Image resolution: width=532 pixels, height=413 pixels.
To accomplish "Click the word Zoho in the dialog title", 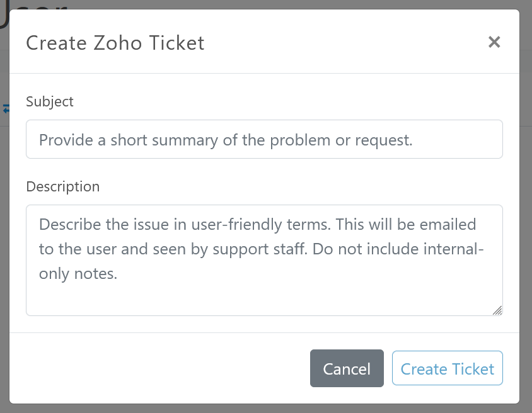I will coord(119,43).
